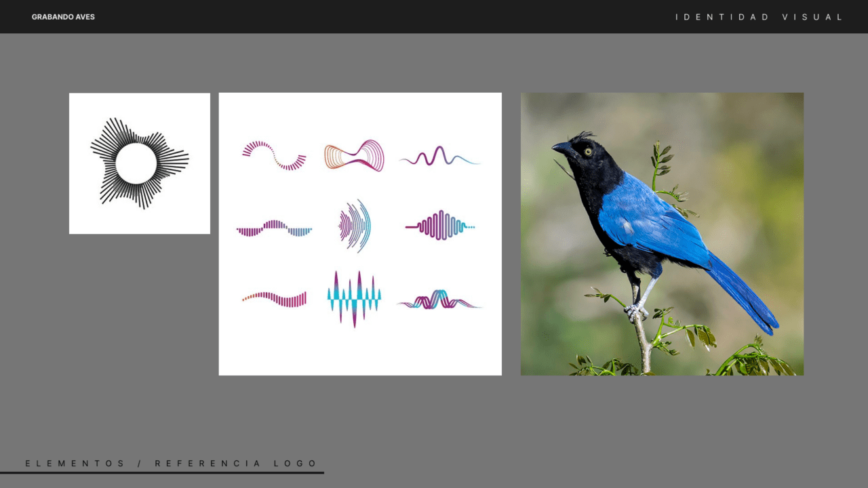
Task: Select the ELEMENTOS / REFERENCIA LOGO footer label
Action: (172, 464)
